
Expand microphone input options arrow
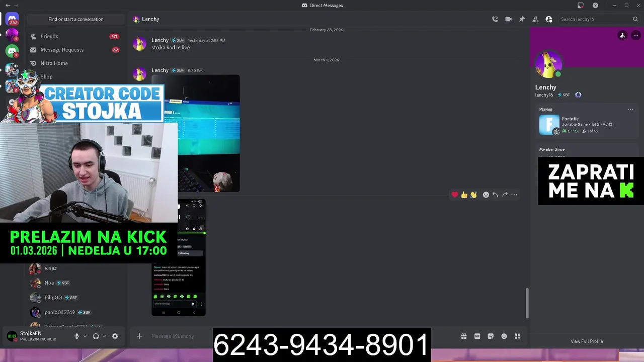point(85,336)
